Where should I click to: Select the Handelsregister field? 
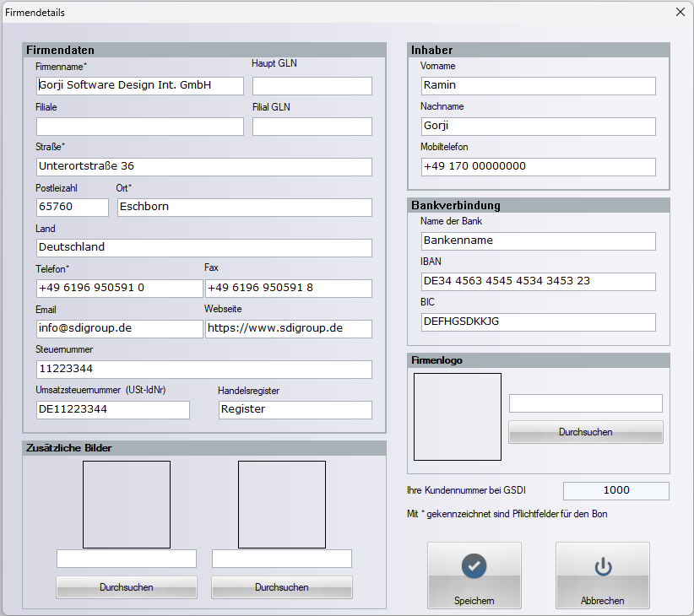[295, 410]
